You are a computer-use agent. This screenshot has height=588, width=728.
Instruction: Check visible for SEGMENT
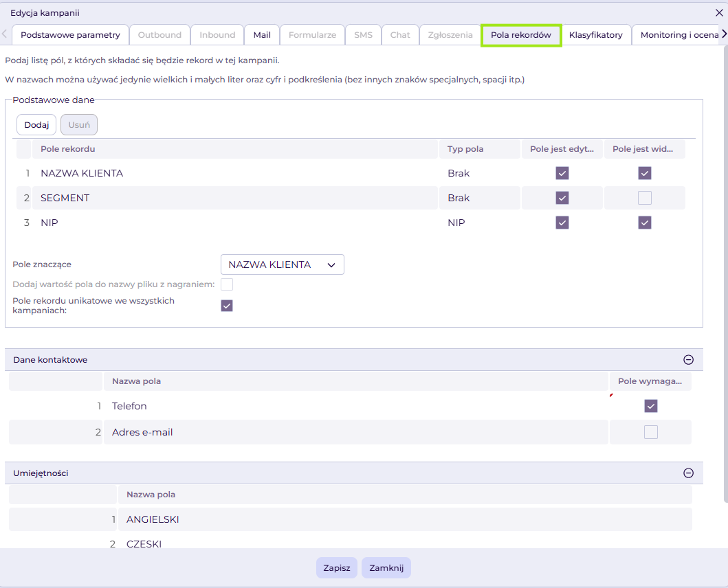click(644, 198)
